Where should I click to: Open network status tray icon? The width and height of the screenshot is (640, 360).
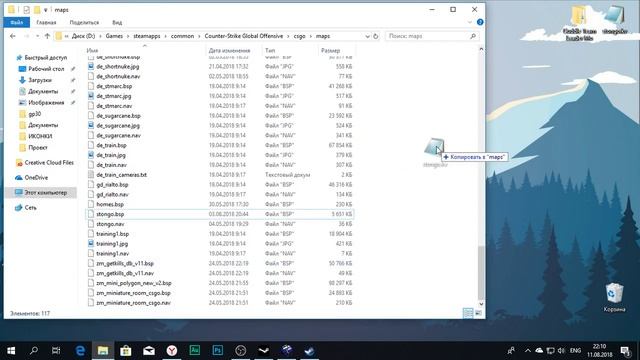pyautogui.click(x=550, y=351)
